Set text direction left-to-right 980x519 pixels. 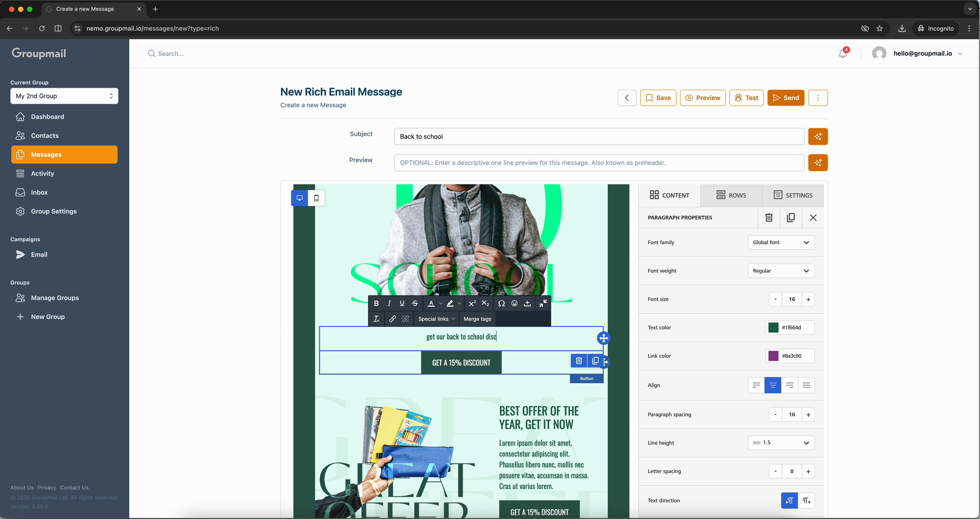point(789,500)
